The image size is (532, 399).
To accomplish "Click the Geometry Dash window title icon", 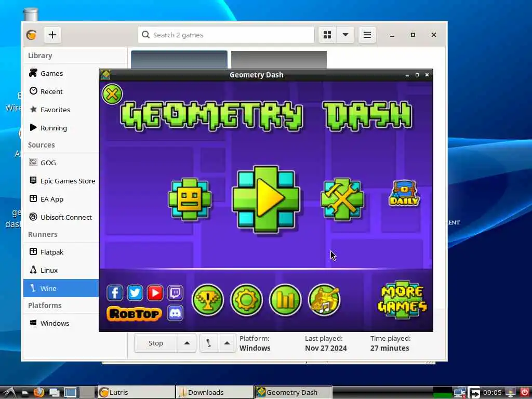I will pos(105,75).
